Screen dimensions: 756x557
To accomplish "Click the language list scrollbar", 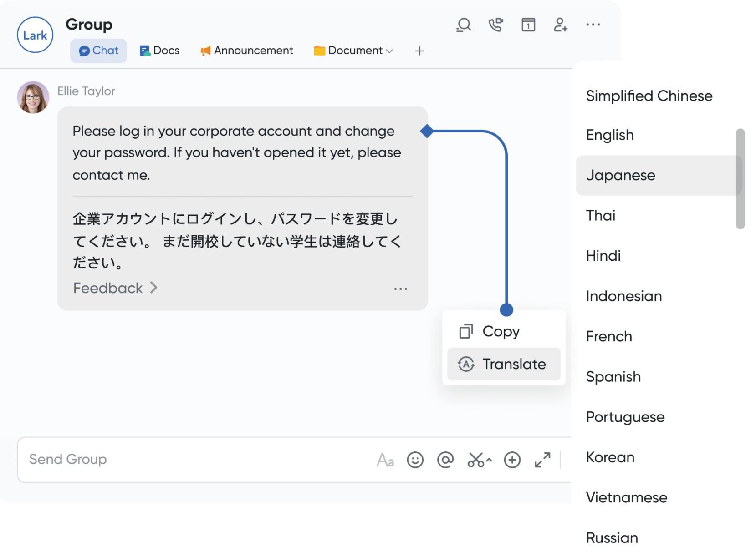I will point(740,179).
